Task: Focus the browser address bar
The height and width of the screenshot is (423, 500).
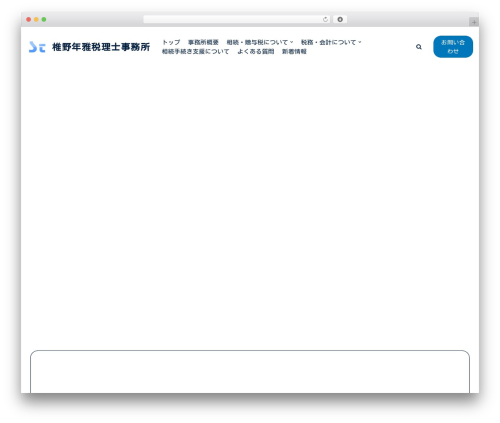Action: click(237, 20)
